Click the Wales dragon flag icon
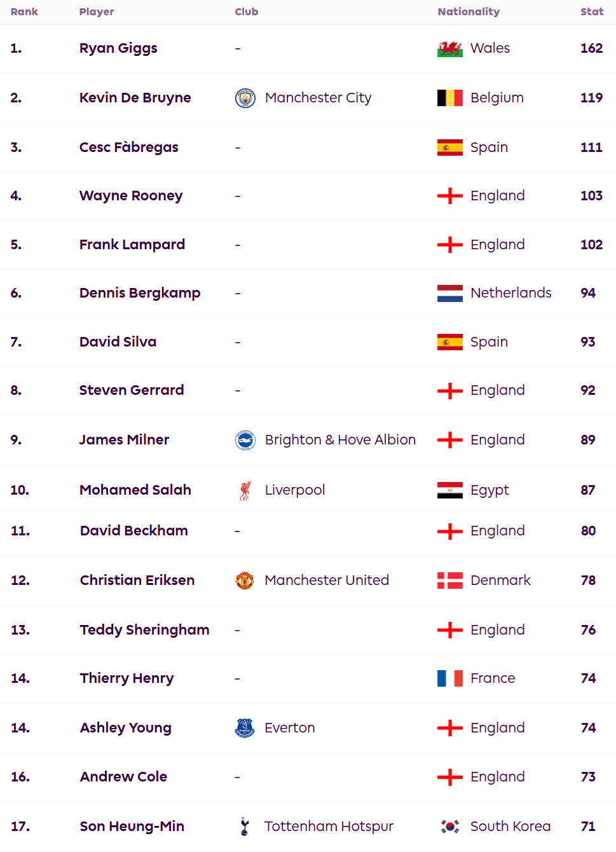Image resolution: width=616 pixels, height=852 pixels. (450, 49)
